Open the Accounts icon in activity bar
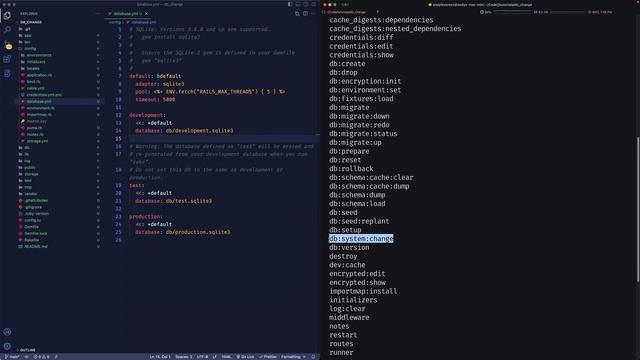Screen dimensions: 640x360 tap(7, 332)
